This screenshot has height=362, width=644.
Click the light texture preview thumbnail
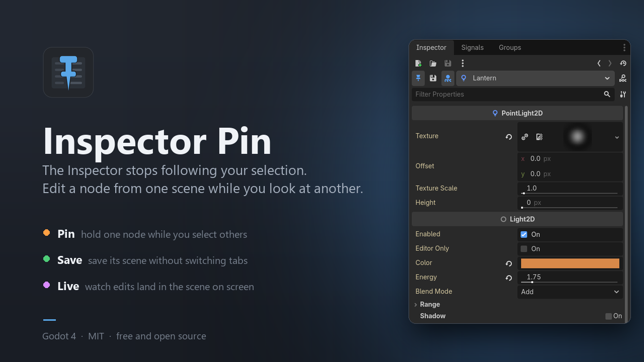(577, 137)
